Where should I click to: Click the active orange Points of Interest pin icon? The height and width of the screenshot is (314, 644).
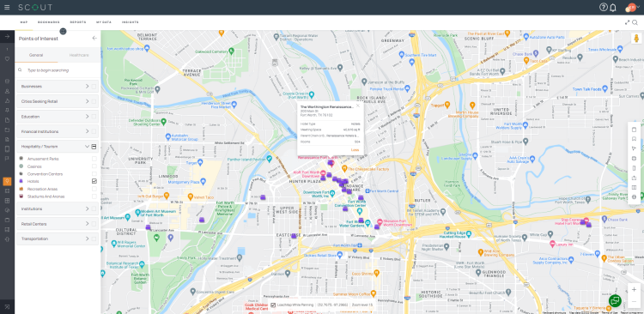(7, 181)
